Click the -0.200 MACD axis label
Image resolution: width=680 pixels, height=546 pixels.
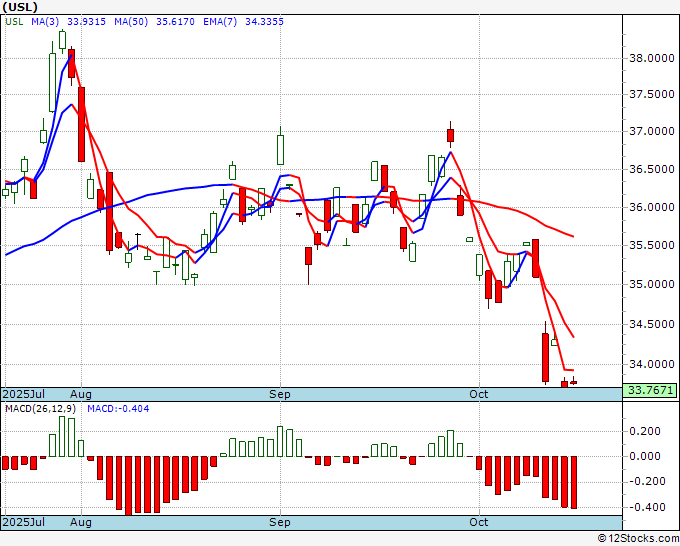645,481
